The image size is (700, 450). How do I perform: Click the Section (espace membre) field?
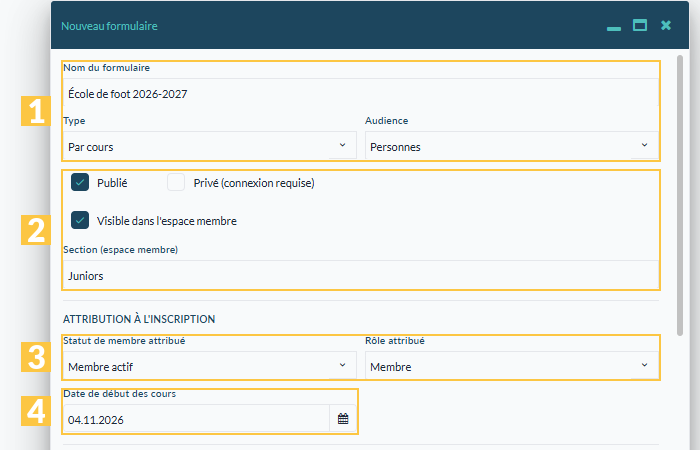click(x=361, y=275)
